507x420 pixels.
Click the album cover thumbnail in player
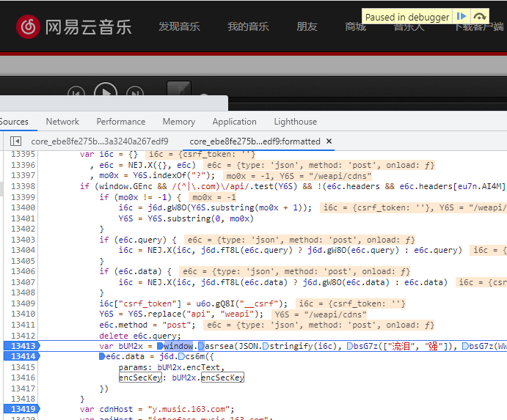click(179, 89)
